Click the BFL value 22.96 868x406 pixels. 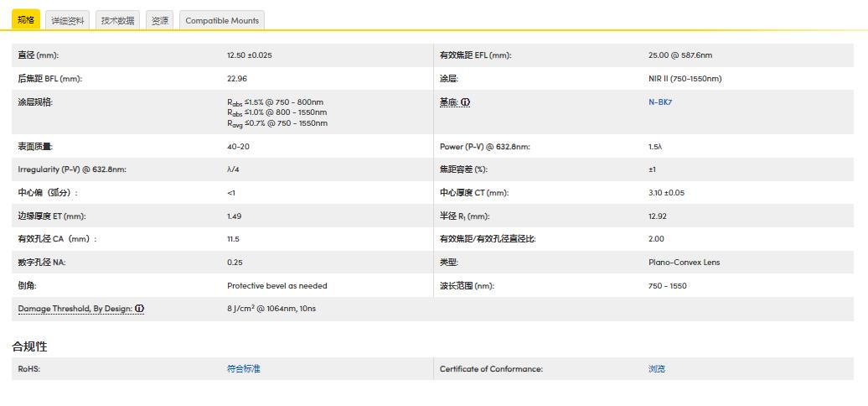point(237,79)
